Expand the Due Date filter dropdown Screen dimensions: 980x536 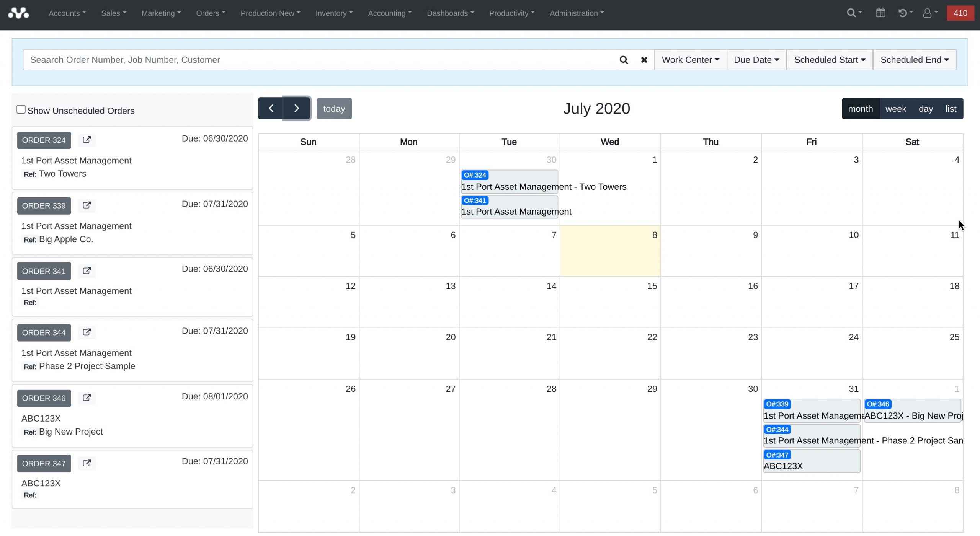pyautogui.click(x=756, y=60)
